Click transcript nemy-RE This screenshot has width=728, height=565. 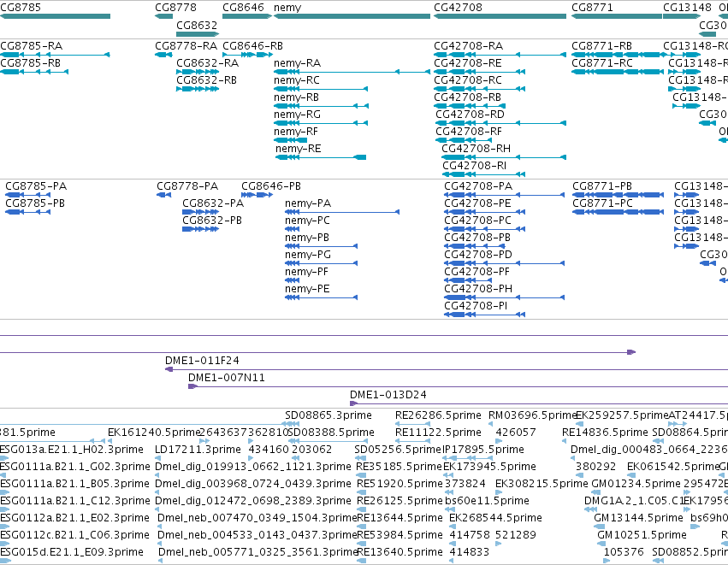coord(321,157)
